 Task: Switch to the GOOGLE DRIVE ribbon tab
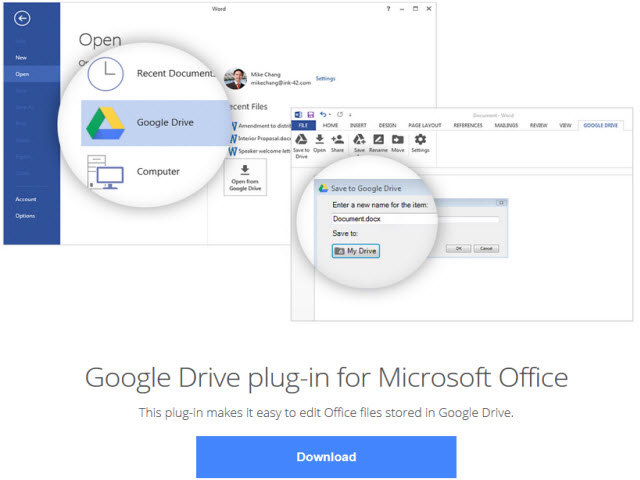point(601,125)
